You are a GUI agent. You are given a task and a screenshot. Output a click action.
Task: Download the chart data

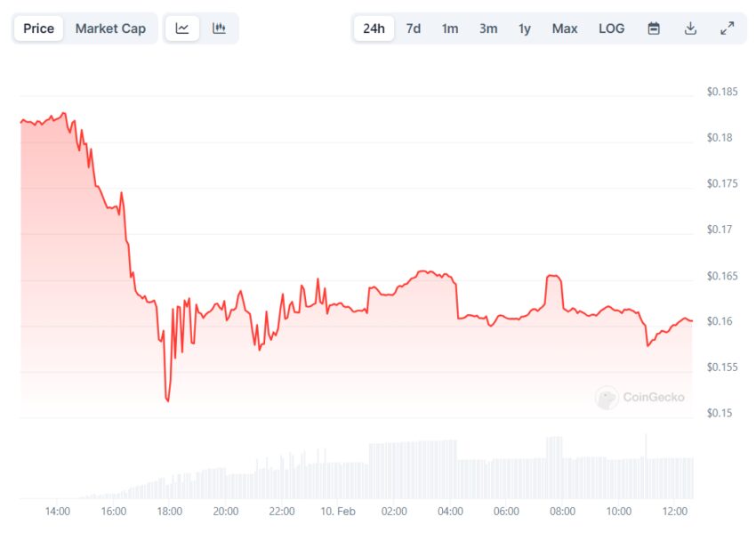pos(690,28)
